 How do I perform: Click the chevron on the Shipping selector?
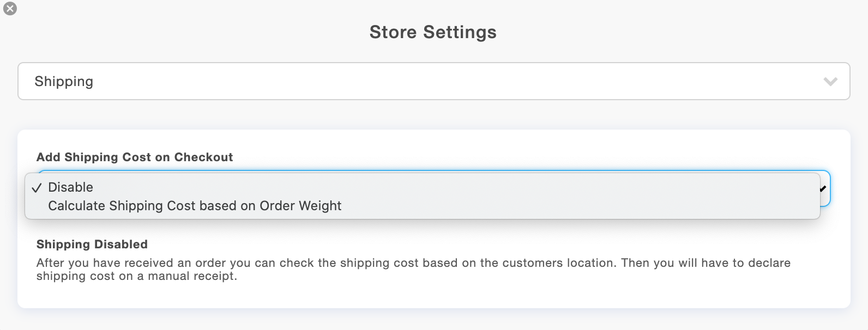[x=830, y=81]
